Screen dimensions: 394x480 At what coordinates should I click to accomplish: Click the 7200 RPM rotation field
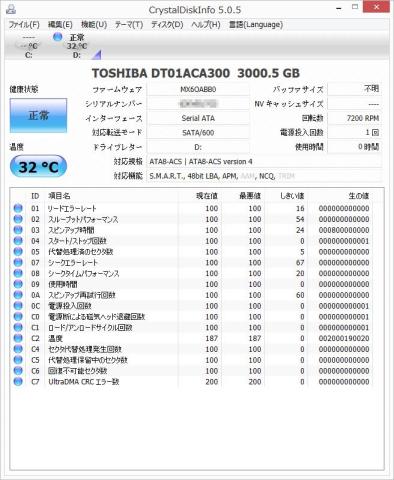(355, 118)
